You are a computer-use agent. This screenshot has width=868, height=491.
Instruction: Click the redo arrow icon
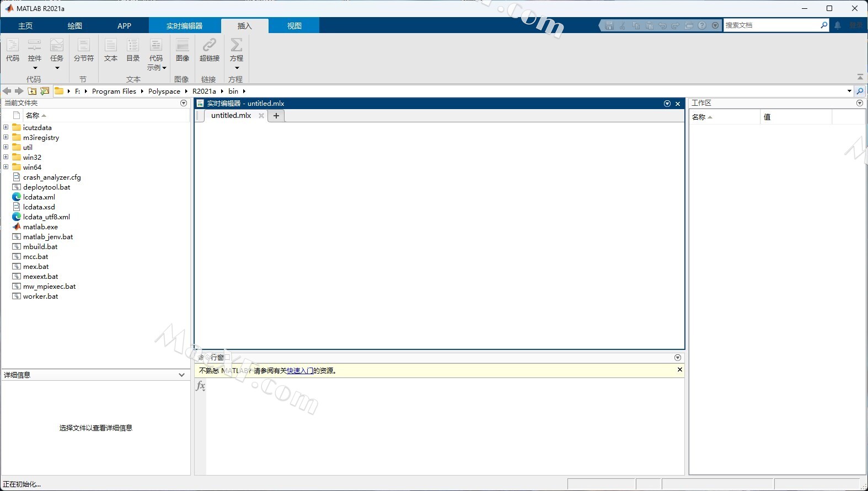tap(676, 25)
